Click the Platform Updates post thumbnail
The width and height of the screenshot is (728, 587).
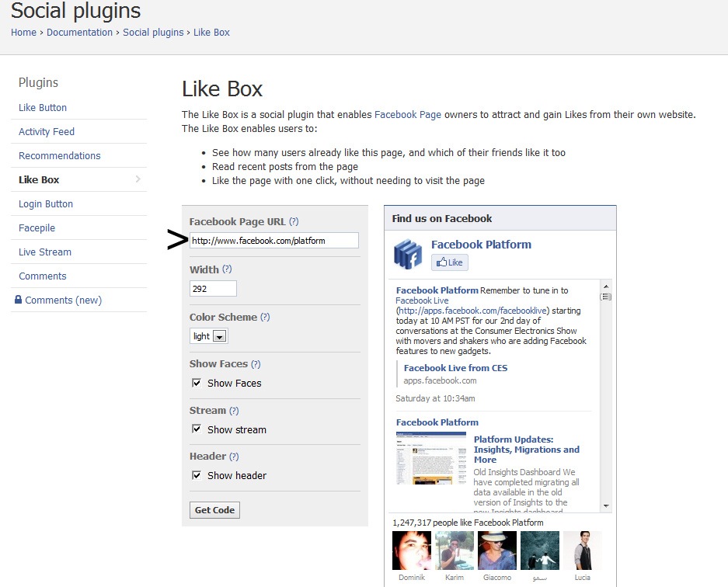[431, 458]
